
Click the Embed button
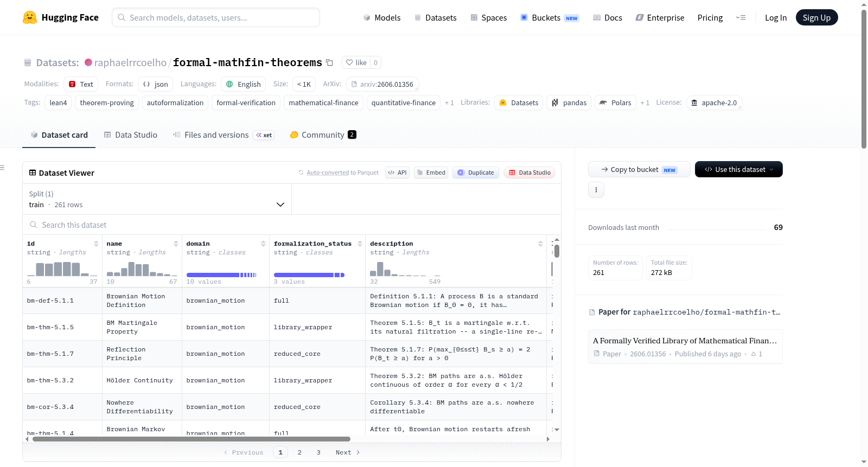pos(431,172)
